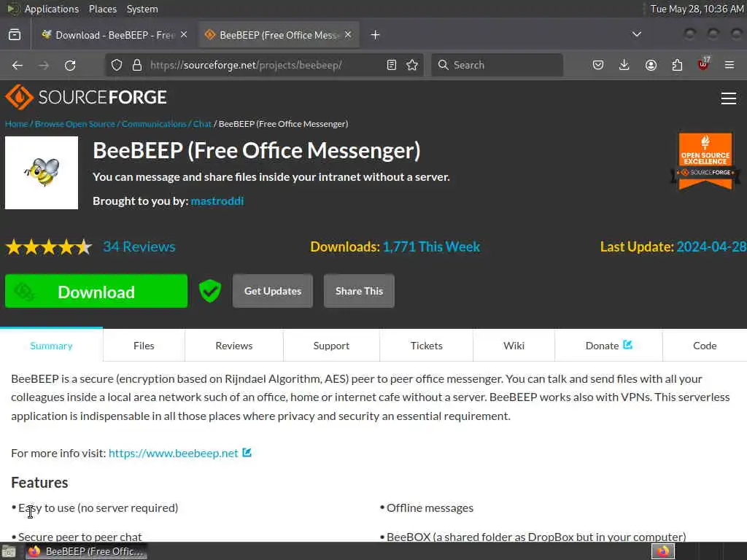Click the five star rating
Screen dimensions: 747x560
click(49, 247)
